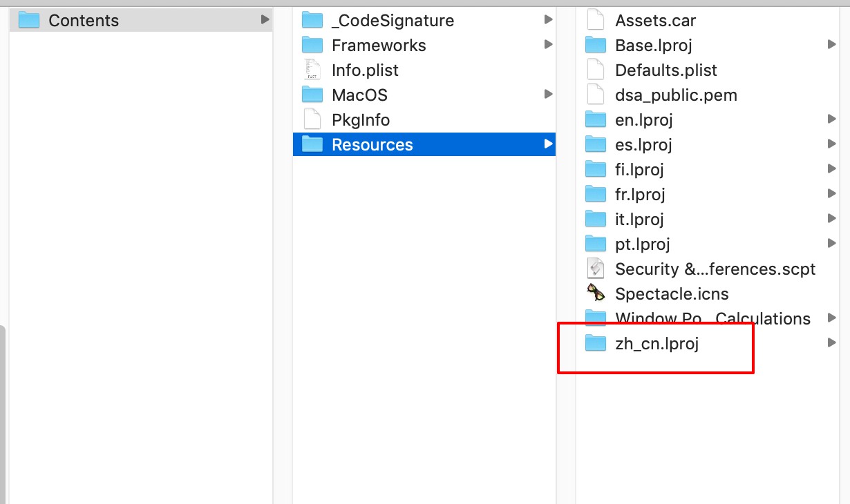
Task: Select the fr.lproj localization folder
Action: coord(639,194)
